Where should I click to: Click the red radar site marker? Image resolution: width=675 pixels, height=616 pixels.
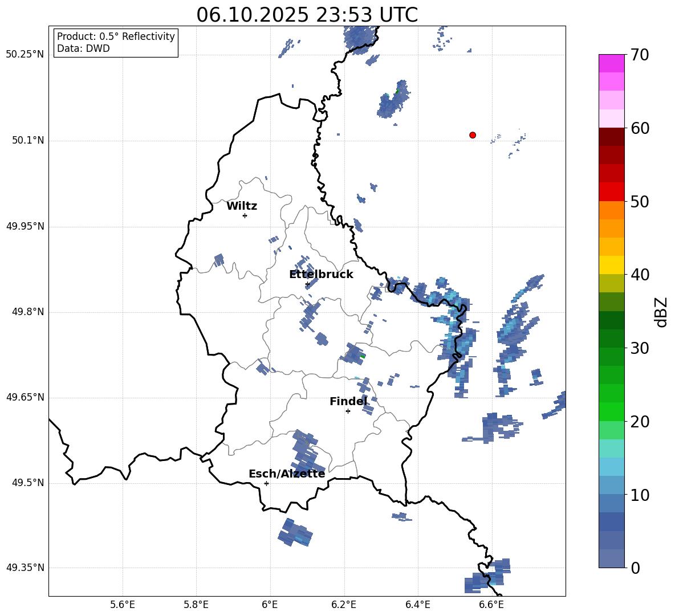[x=473, y=135]
